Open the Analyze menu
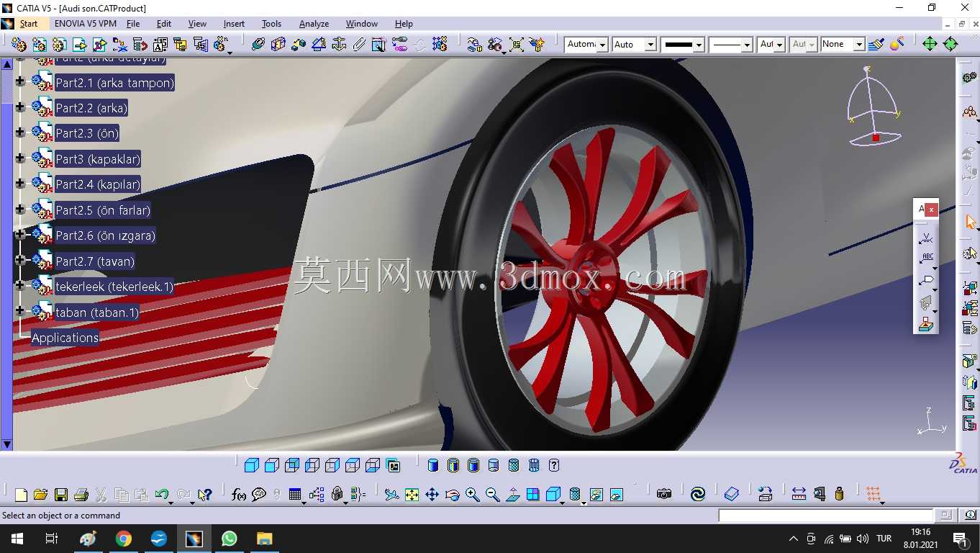Screen dimensions: 980x553 (x=314, y=24)
